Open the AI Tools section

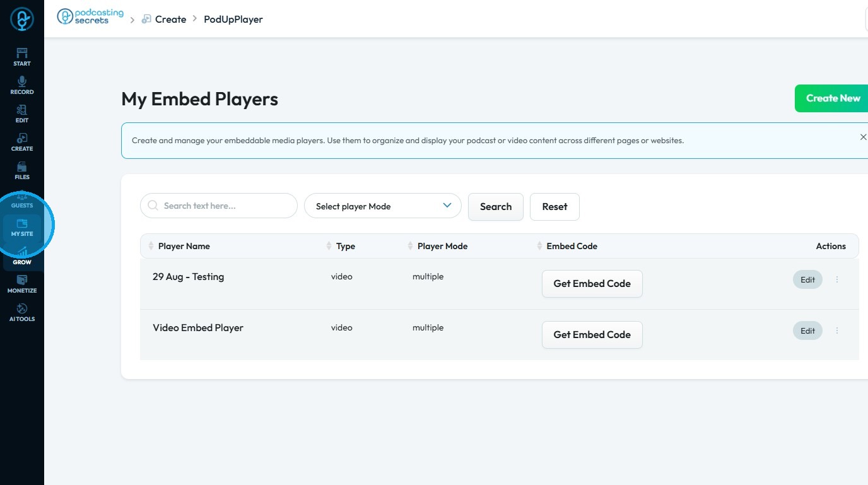click(x=22, y=312)
